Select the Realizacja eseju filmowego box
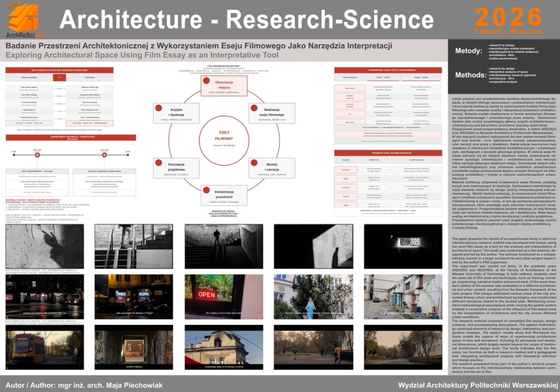560x392 pixels. point(272,114)
